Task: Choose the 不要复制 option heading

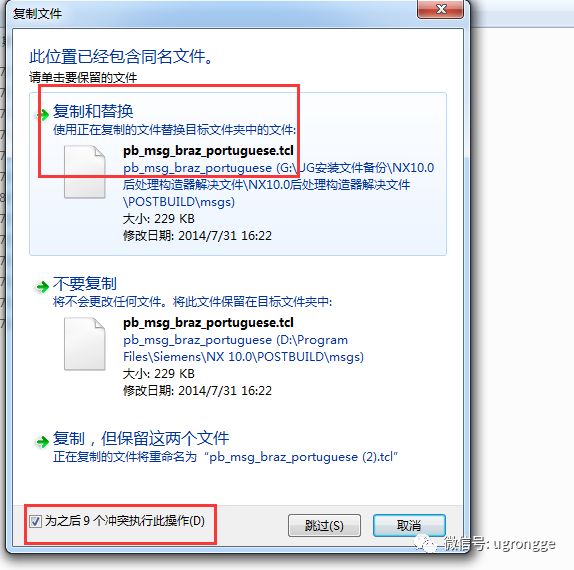Action: click(85, 283)
